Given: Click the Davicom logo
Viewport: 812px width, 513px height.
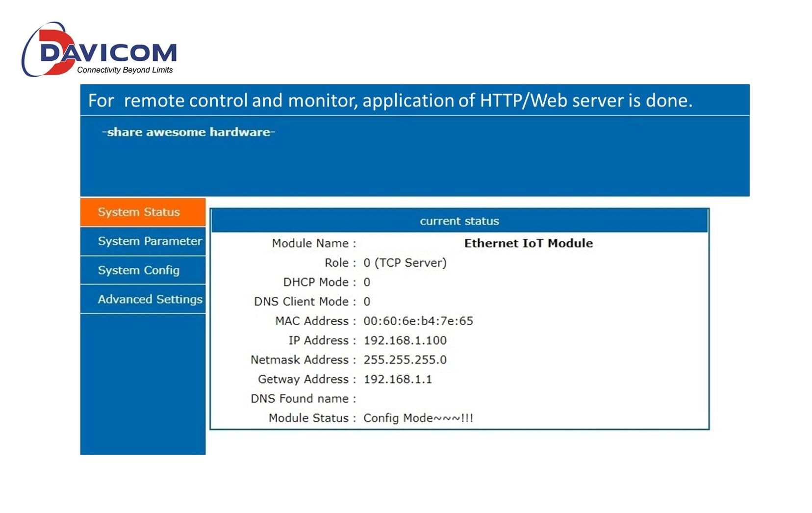Looking at the screenshot, I should pyautogui.click(x=99, y=50).
